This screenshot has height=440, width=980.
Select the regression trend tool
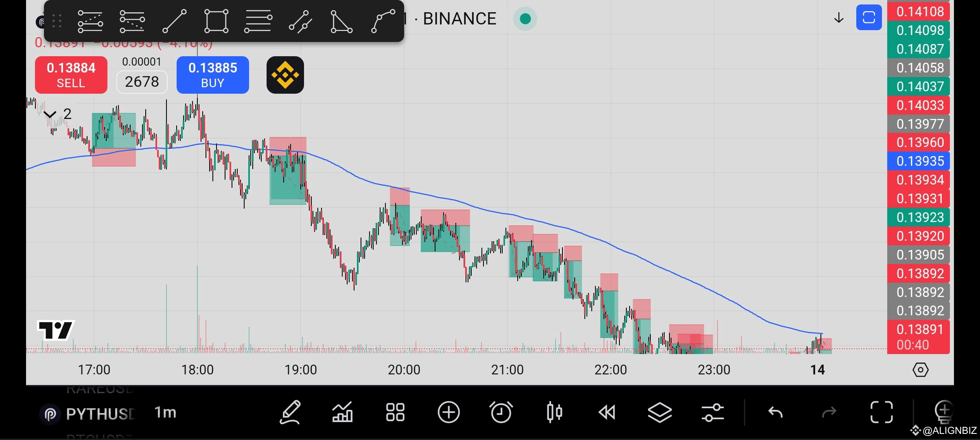[300, 21]
